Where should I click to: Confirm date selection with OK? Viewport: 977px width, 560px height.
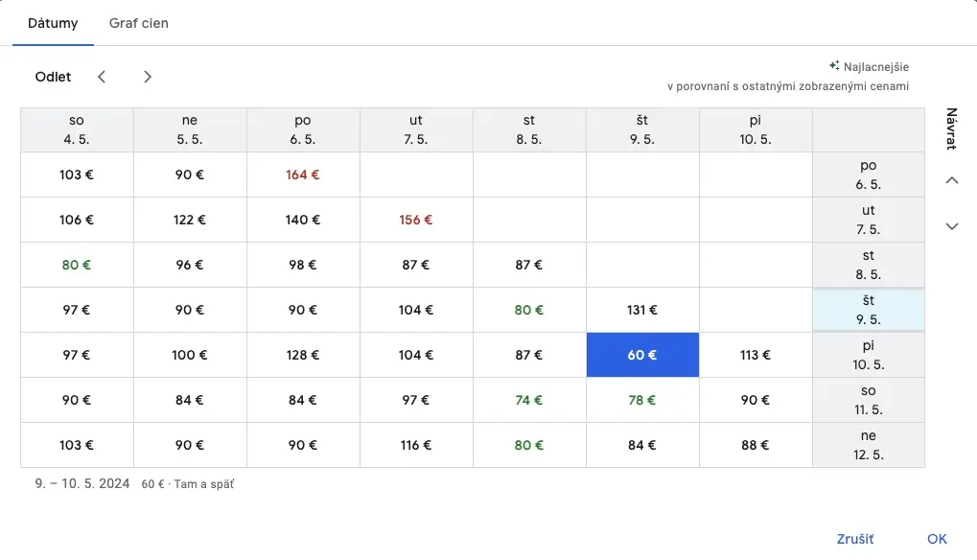point(937,538)
